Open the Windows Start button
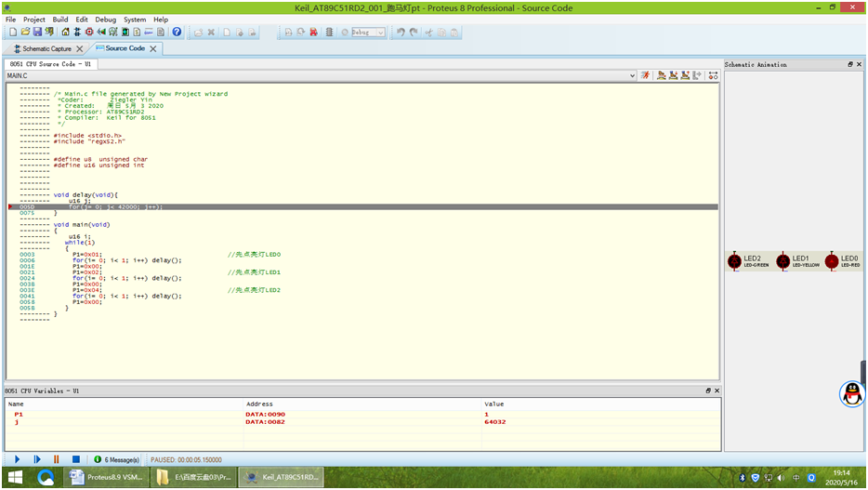The image size is (868, 490). (15, 477)
